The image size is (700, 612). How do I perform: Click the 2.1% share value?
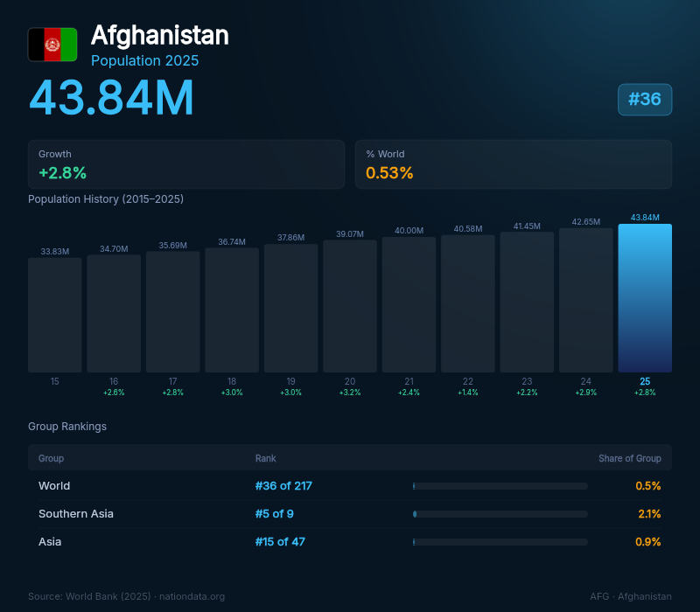(x=649, y=514)
